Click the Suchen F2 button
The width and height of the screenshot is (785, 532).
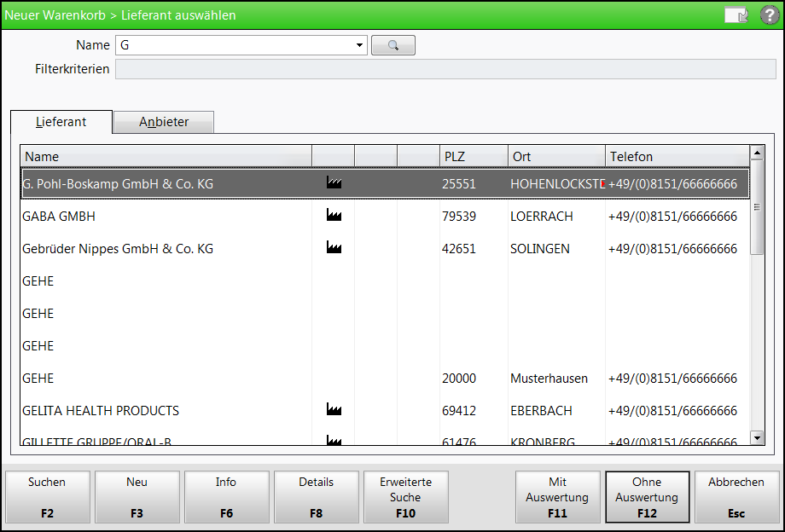(x=47, y=497)
